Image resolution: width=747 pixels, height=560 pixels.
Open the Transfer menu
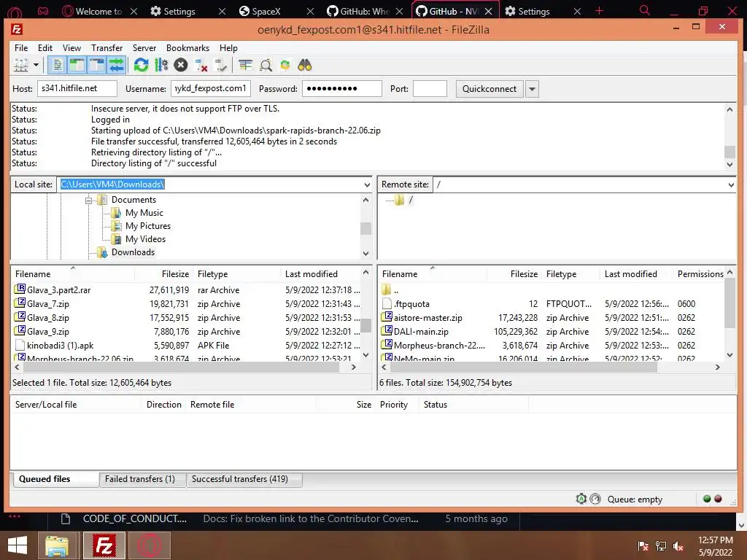tap(107, 48)
